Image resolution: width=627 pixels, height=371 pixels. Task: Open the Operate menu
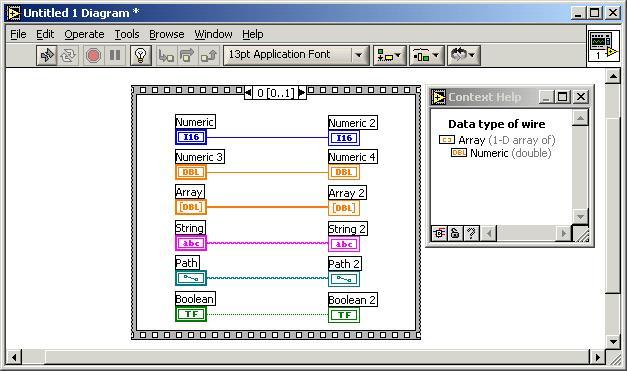pos(84,34)
